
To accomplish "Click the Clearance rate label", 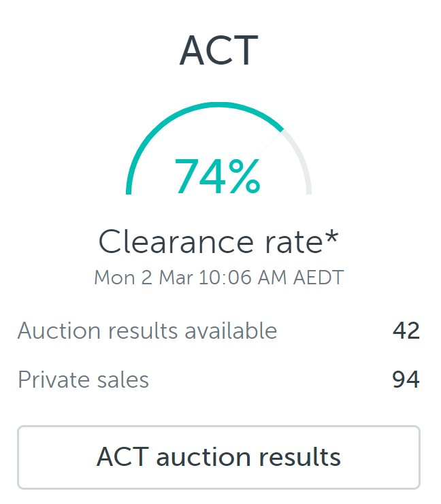I will coord(211,242).
